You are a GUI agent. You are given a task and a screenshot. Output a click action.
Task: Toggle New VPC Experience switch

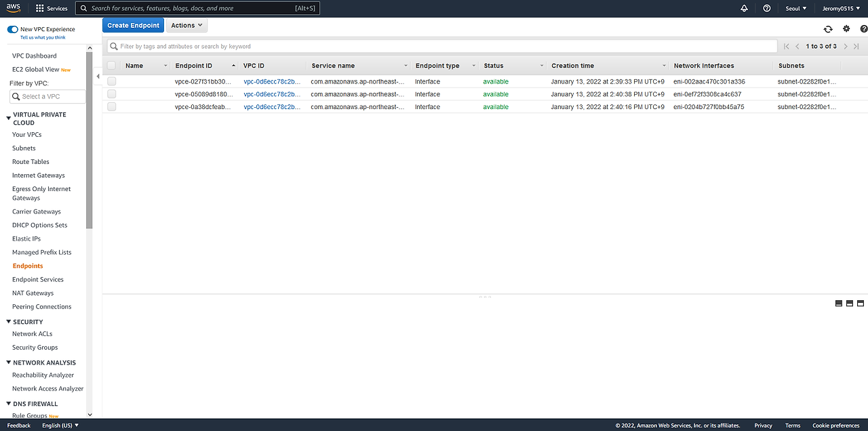tap(12, 30)
